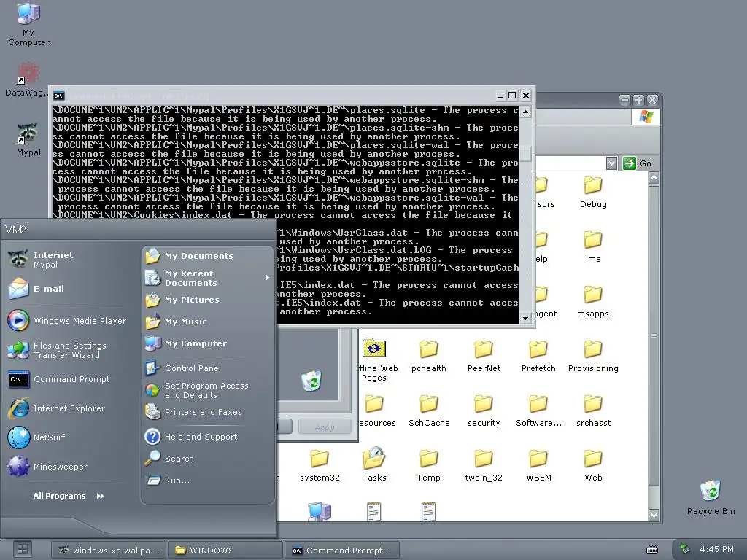Launch DataWag desktop shortcut
Viewport: 747px width, 560px height.
pos(28,79)
